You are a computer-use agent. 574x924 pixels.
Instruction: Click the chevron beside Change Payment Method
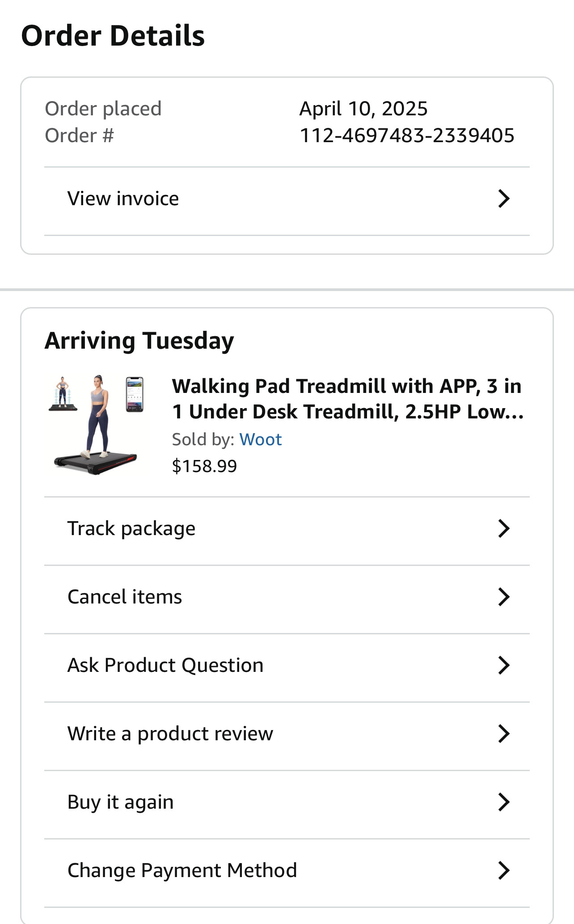[504, 870]
